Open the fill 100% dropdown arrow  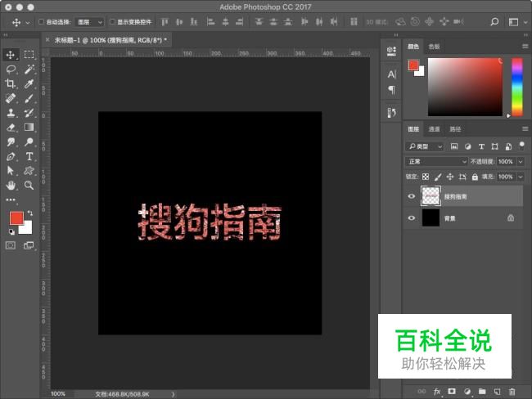tap(521, 177)
